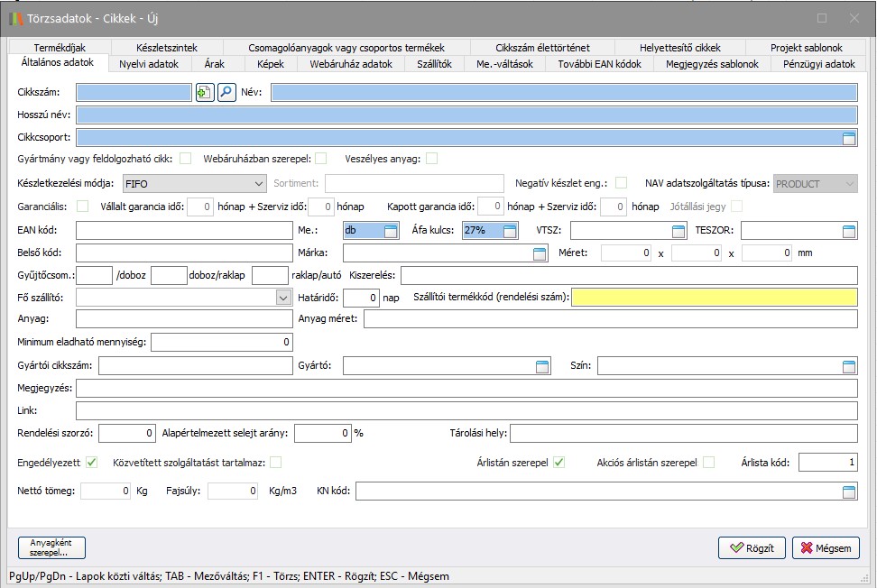The width and height of the screenshot is (877, 588).
Task: Click the Mégsem button
Action: click(826, 547)
